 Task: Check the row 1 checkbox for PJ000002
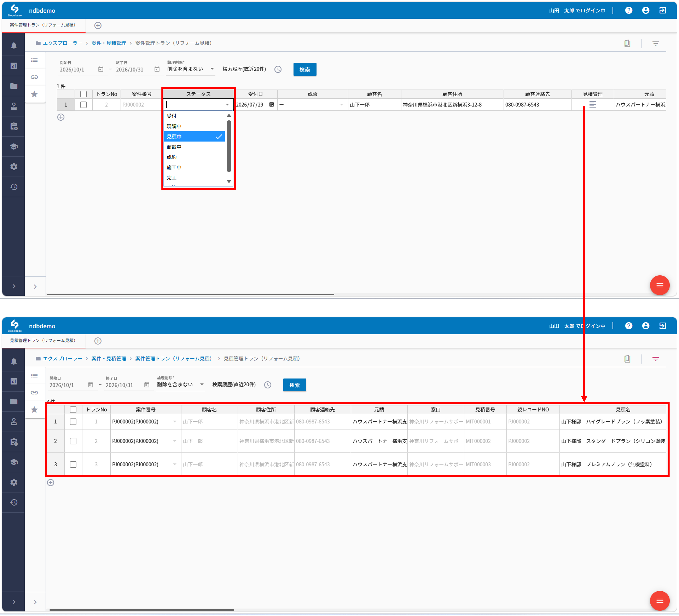click(83, 105)
